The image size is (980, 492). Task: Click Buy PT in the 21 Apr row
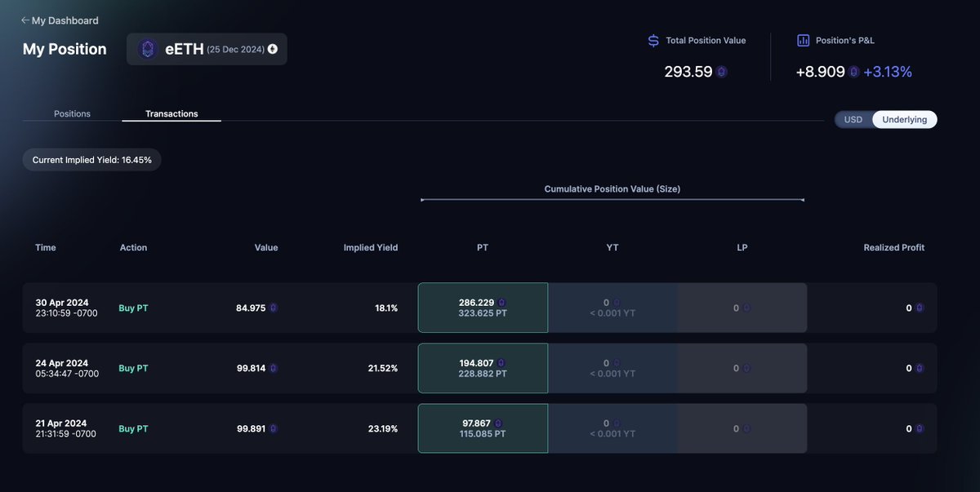click(x=133, y=428)
